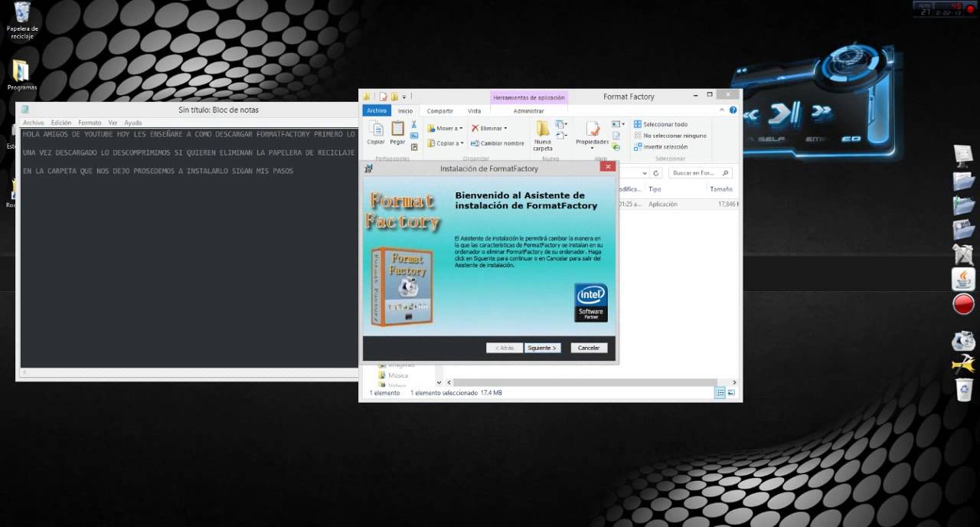Click the Java coffee cup dock icon
This screenshot has width=980, height=527.
coord(963,279)
